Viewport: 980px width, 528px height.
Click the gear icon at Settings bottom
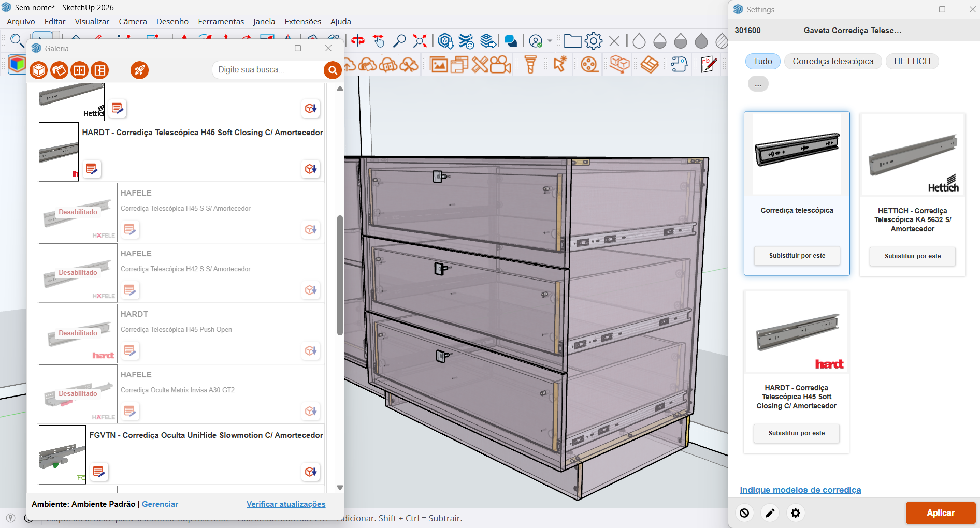tap(796, 513)
